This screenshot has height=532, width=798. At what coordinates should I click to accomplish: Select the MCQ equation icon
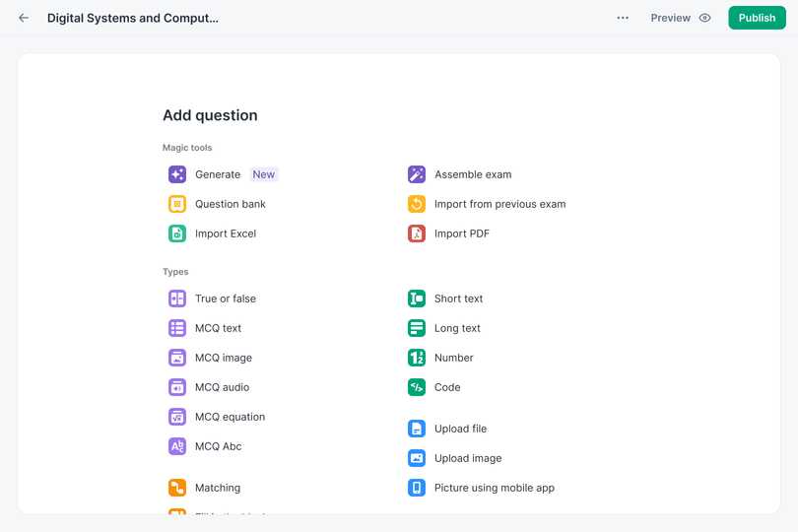point(177,417)
